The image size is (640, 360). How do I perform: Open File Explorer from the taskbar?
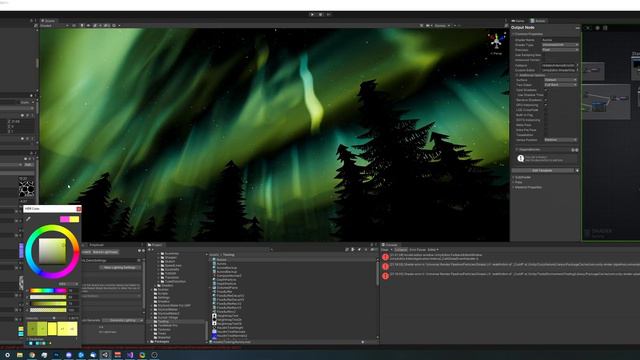click(x=20, y=355)
